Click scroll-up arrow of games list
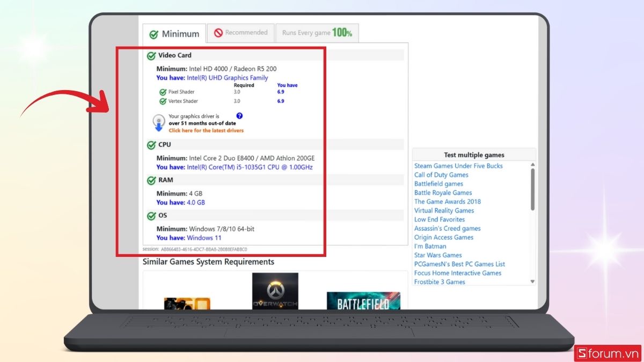 click(x=532, y=165)
